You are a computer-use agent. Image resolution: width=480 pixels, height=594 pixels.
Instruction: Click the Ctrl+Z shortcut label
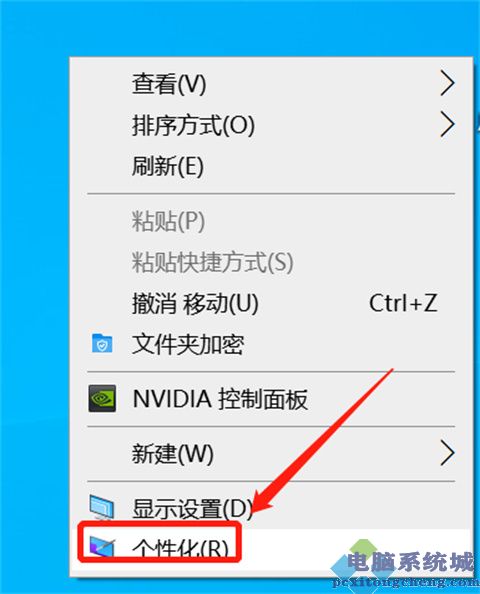pos(403,303)
